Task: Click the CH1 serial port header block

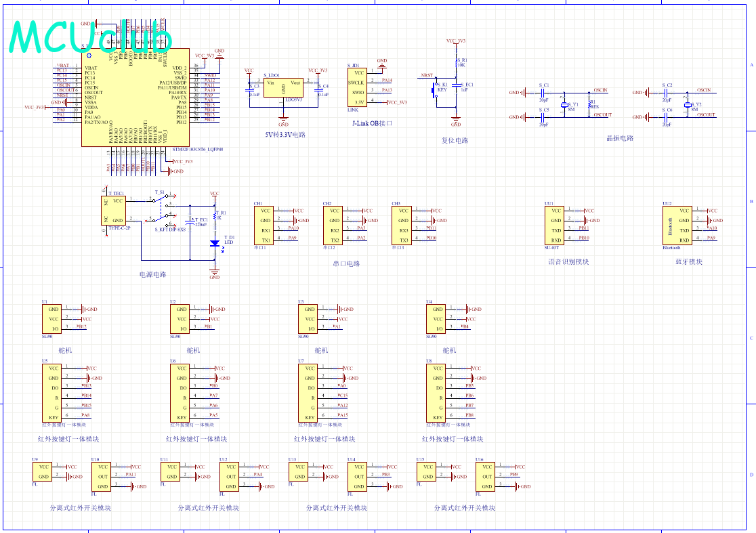Action: (264, 226)
